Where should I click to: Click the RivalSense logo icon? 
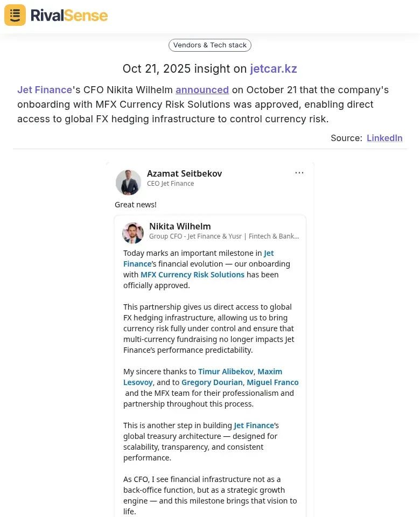coord(15,15)
